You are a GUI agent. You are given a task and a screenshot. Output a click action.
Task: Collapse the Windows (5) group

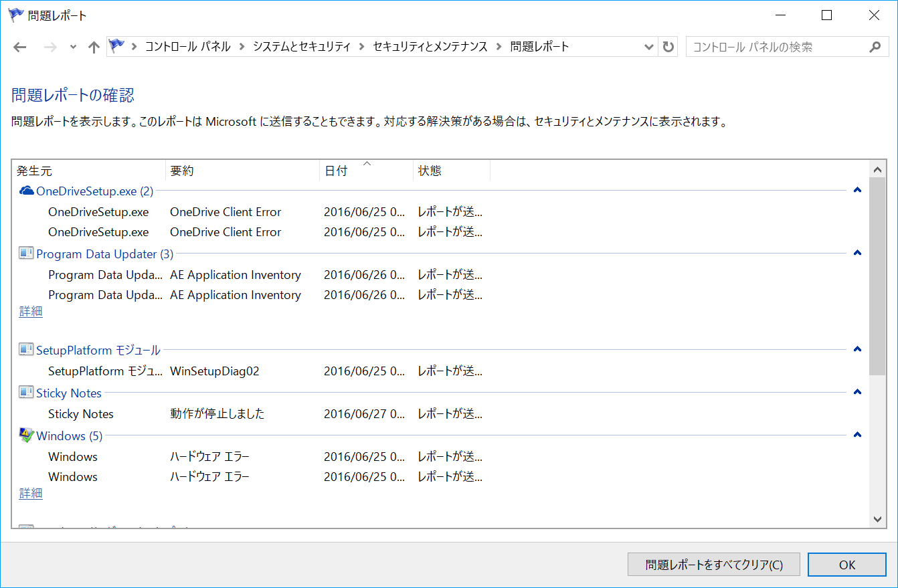tap(857, 435)
